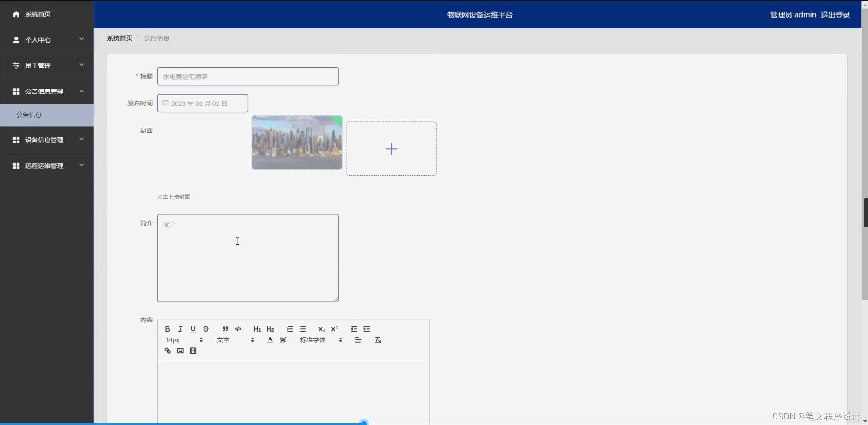Screen dimensions: 868x425
Task: Toggle bold formatting in the editor
Action: pos(168,329)
